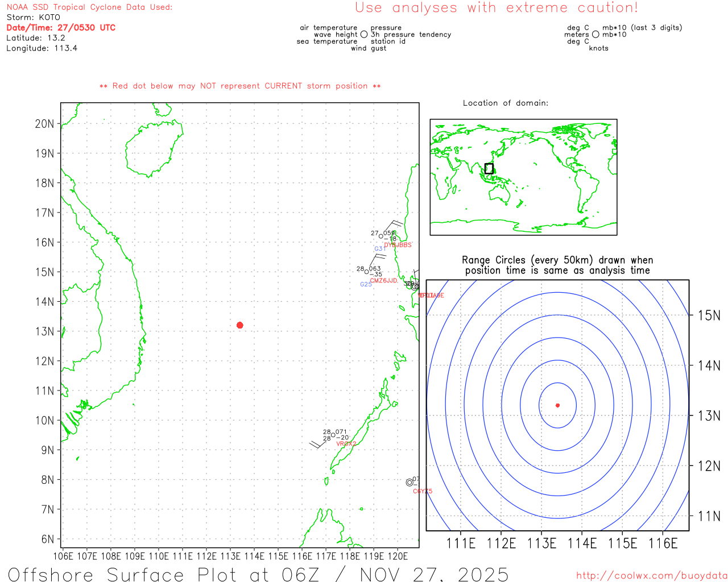Viewport: 728px width, 582px height.
Task: Click the legend circle beside wave height
Action: (x=364, y=34)
